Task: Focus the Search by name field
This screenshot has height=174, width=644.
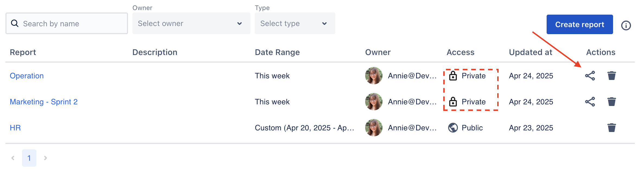Action: click(x=71, y=24)
